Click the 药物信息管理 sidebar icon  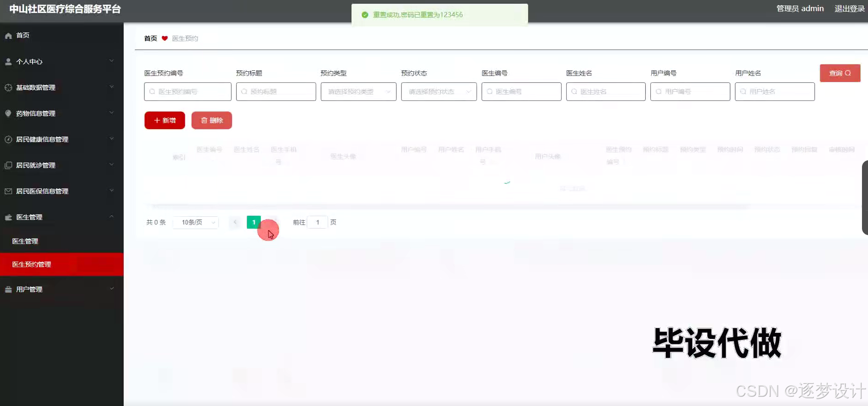click(8, 113)
